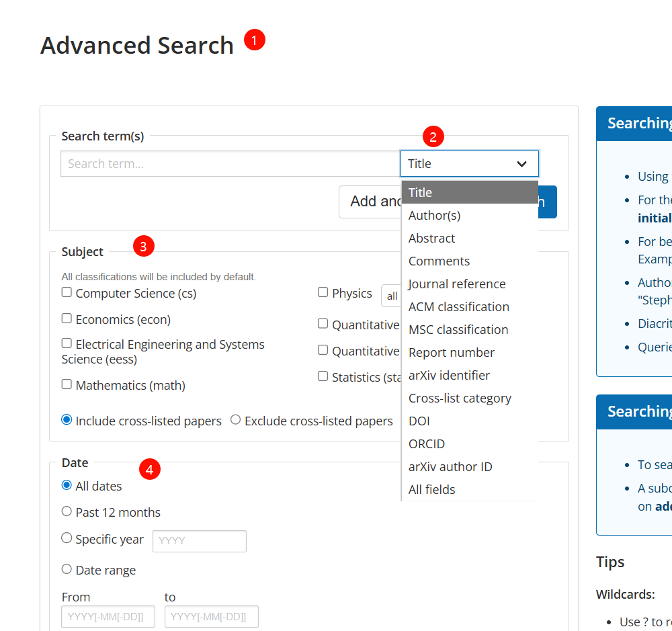Click the red badge numbered 4
This screenshot has height=631, width=672.
pyautogui.click(x=149, y=469)
